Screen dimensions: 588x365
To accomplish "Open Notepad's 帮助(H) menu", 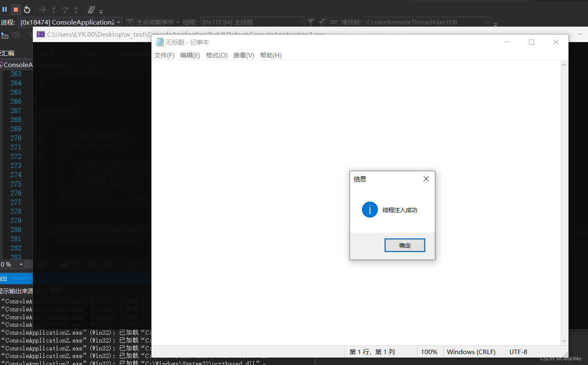I will click(271, 55).
